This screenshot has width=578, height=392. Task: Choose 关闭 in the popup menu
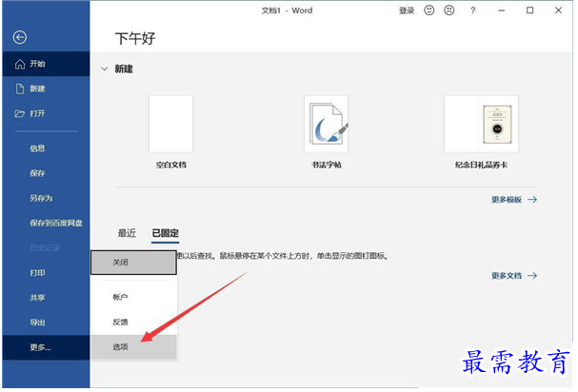[133, 263]
